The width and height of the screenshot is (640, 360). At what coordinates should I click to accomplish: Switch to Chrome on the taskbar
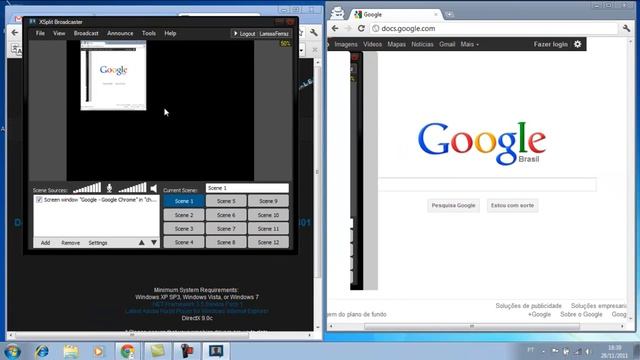pyautogui.click(x=127, y=351)
